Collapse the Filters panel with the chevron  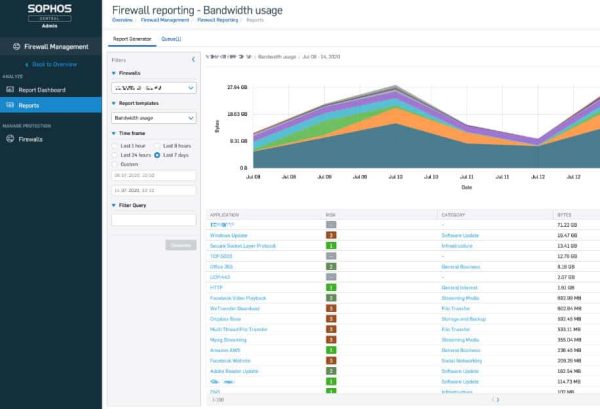pyautogui.click(x=192, y=60)
